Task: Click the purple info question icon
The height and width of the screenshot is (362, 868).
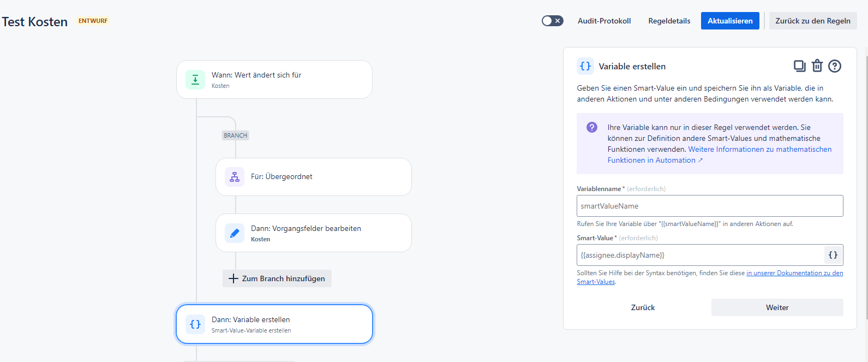Action: click(x=592, y=127)
